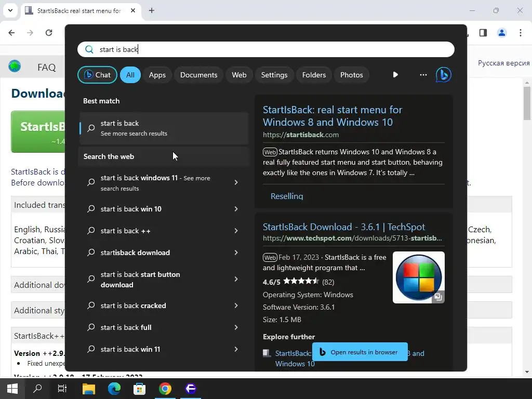Reload the page in Chrome
Image resolution: width=532 pixels, height=399 pixels.
pyautogui.click(x=49, y=33)
